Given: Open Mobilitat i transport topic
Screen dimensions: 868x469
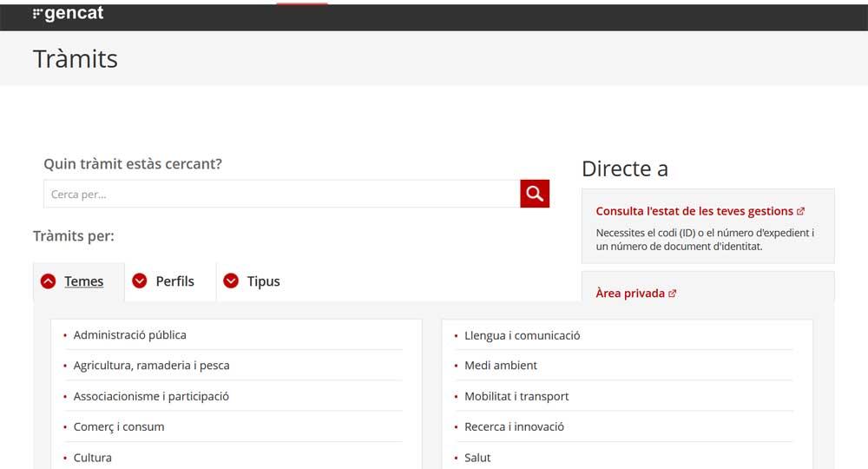Looking at the screenshot, I should tap(516, 396).
